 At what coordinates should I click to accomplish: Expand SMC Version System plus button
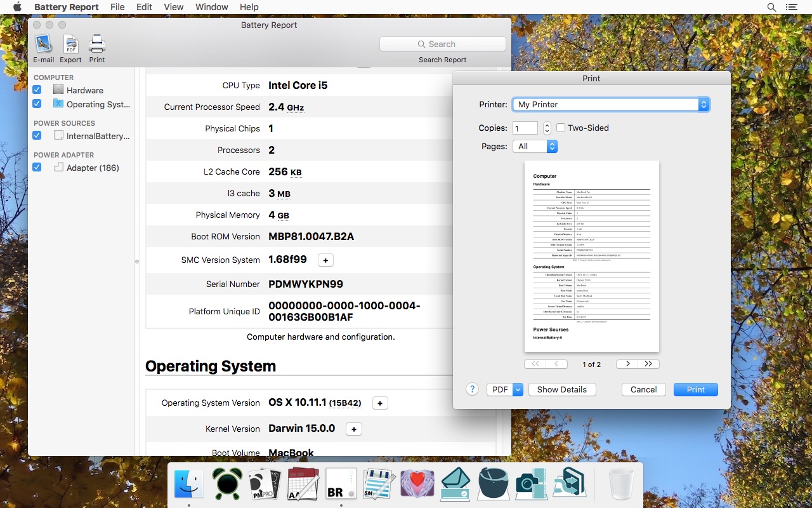pyautogui.click(x=325, y=260)
